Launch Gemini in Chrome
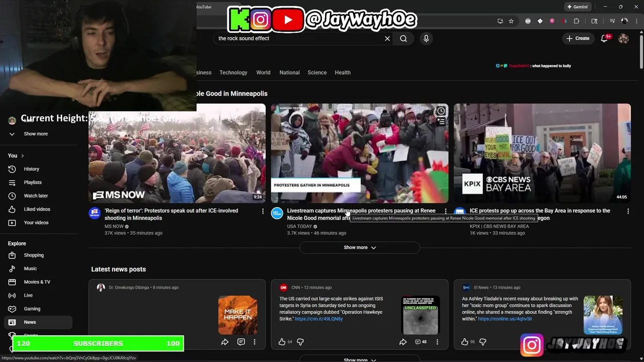Screen dimensions: 644x362 577,7
